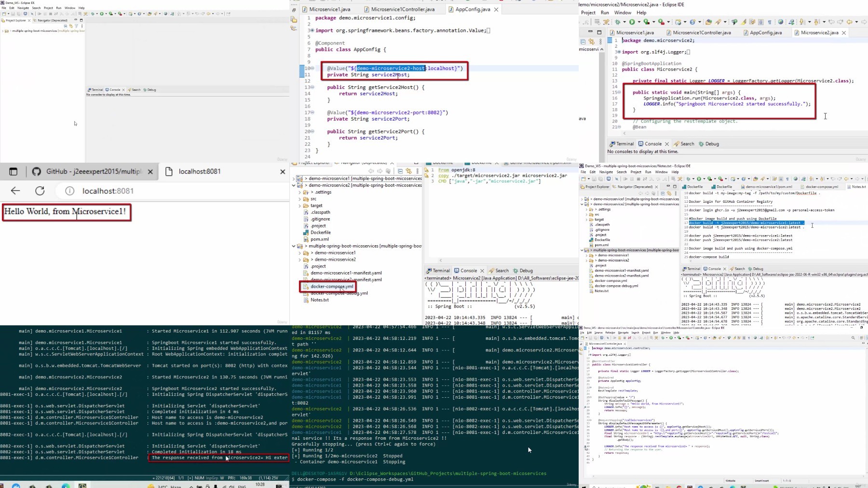Viewport: 868px width, 488px height.
Task: Toggle Show Whitespace Characters pilcrow icon
Action: (770, 22)
